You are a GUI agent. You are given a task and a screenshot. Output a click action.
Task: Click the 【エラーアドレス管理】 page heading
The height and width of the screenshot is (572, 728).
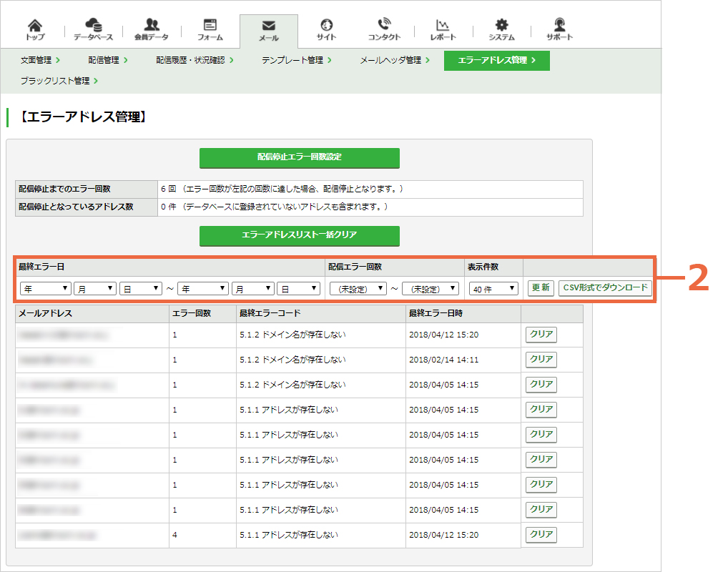[x=83, y=117]
